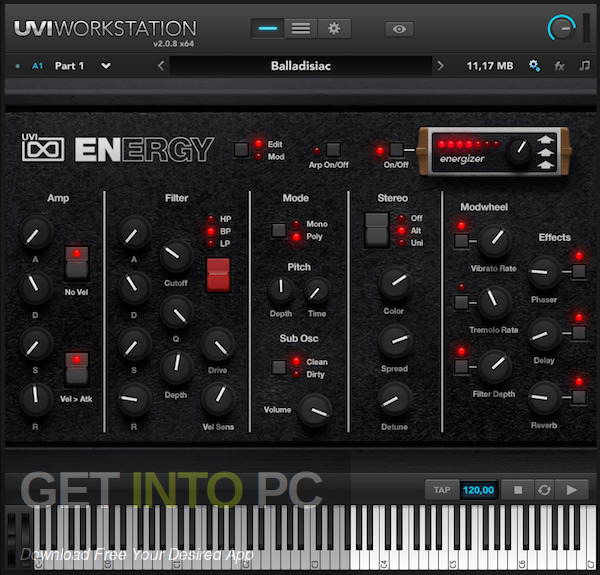The width and height of the screenshot is (600, 575).
Task: Toggle the Tremolo Rate modwheel button
Action: point(461,302)
